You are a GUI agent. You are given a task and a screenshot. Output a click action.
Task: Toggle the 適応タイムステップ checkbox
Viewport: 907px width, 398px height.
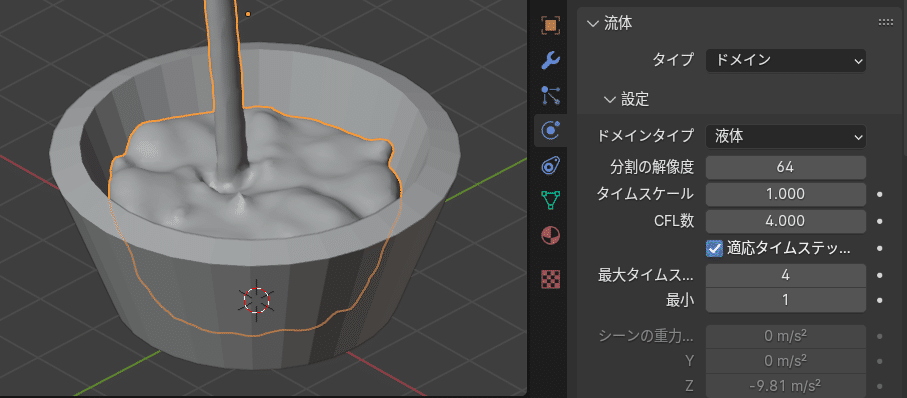(x=715, y=249)
